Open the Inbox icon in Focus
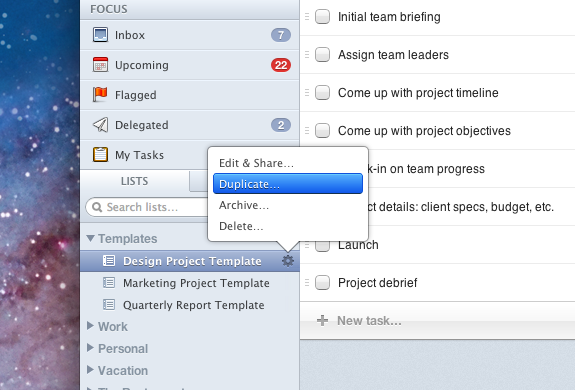The image size is (575, 390). coord(100,35)
